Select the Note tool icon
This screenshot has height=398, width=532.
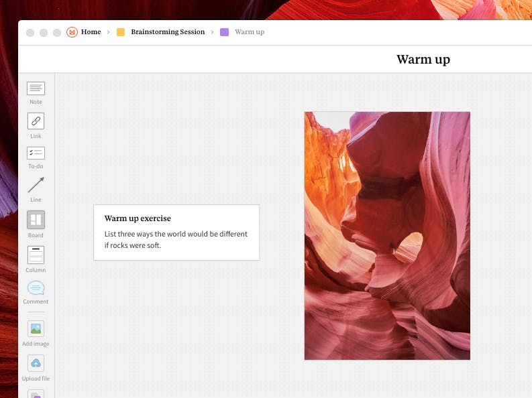coord(36,88)
